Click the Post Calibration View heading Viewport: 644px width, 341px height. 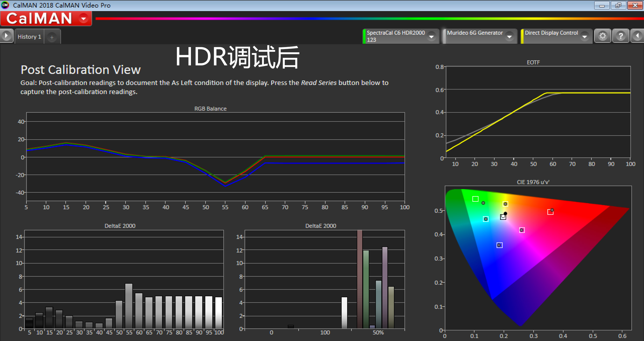pyautogui.click(x=80, y=70)
